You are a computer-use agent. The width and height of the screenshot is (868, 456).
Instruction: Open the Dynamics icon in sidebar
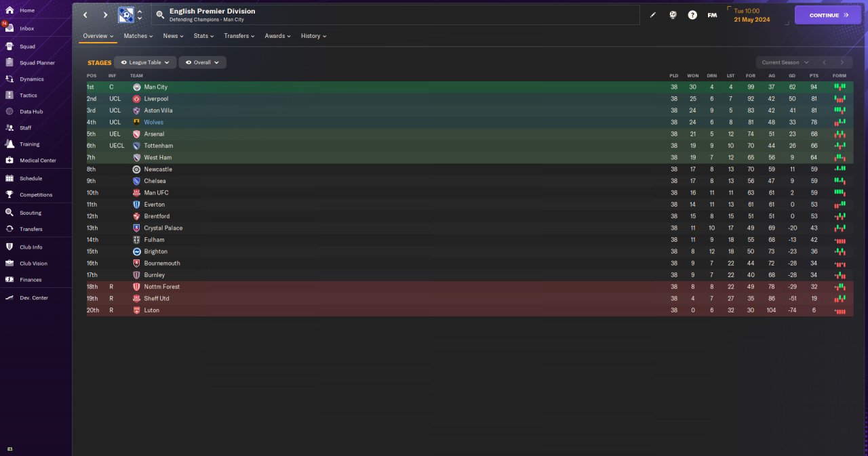click(9, 79)
